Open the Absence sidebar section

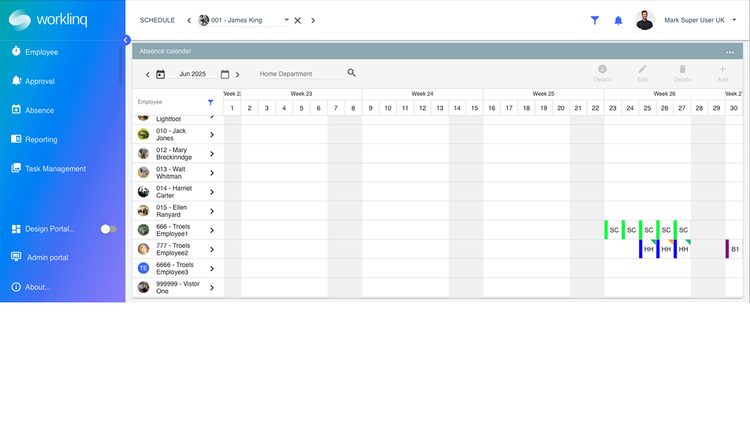tap(33, 110)
